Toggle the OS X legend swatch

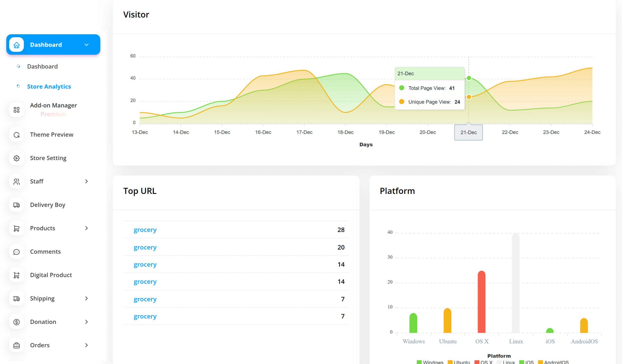pos(477,362)
